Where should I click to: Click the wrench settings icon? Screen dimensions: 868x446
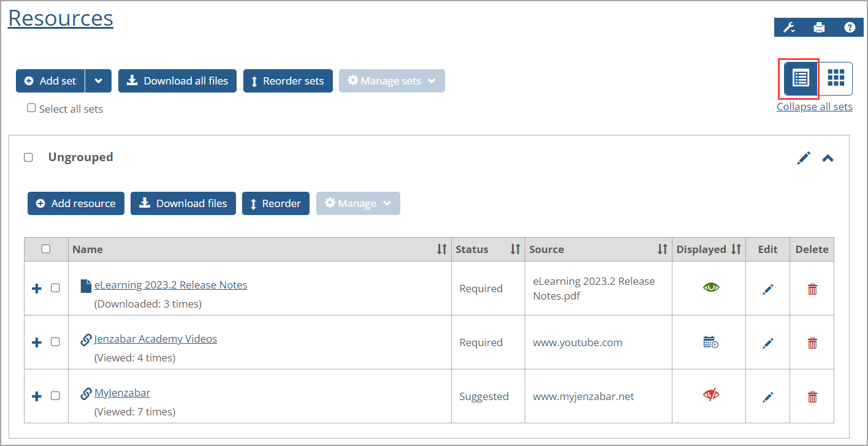790,28
